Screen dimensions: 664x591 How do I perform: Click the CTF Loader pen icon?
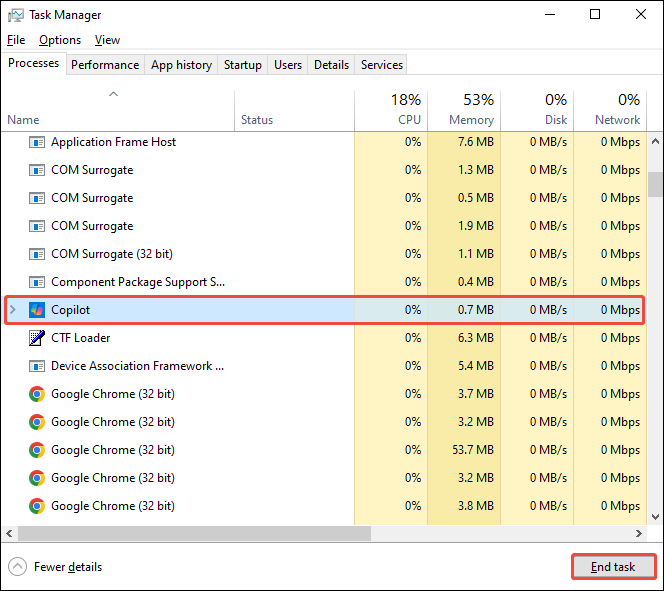(37, 338)
